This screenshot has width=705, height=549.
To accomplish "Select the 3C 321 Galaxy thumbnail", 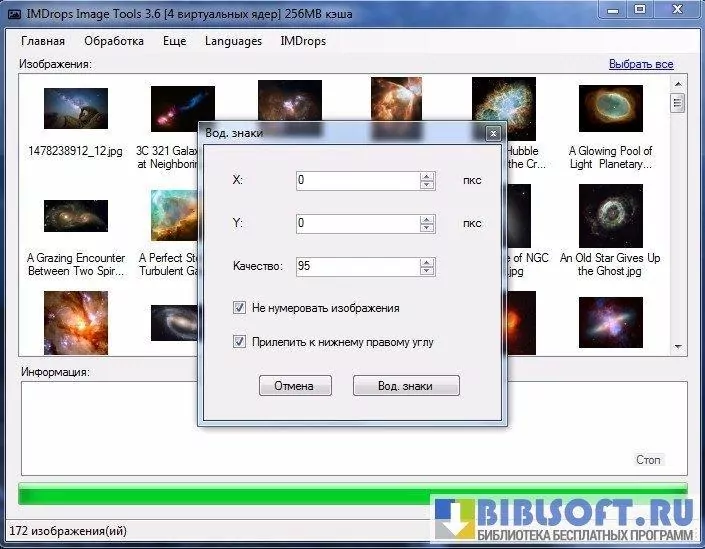I will 182,108.
